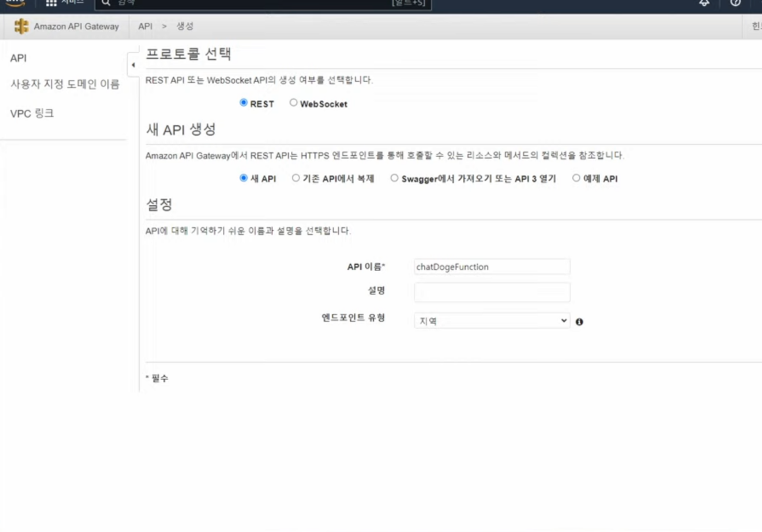This screenshot has height=532, width=762.
Task: Click the 설정 heading text
Action: pyautogui.click(x=159, y=205)
